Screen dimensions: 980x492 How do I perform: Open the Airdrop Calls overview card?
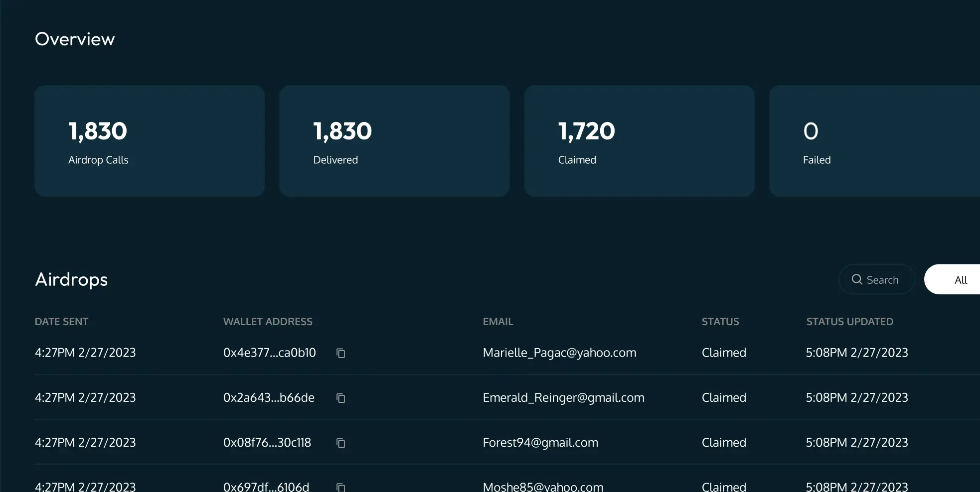[150, 141]
